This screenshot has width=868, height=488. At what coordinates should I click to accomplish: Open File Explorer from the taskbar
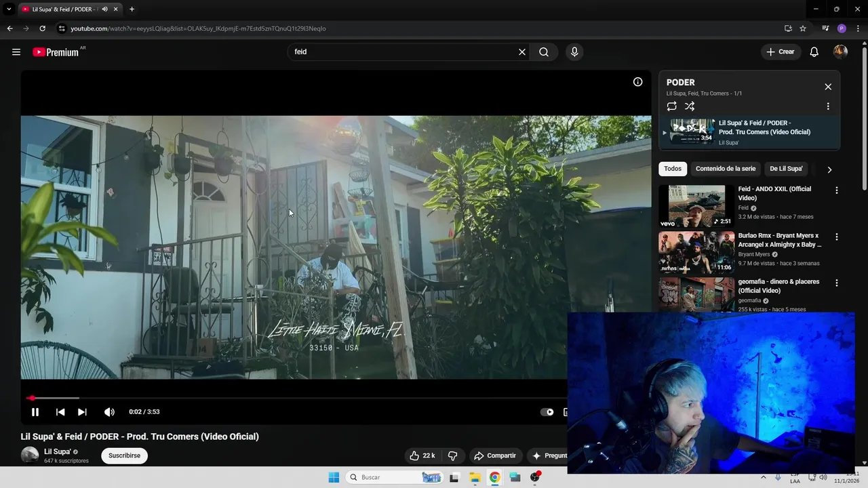click(475, 477)
